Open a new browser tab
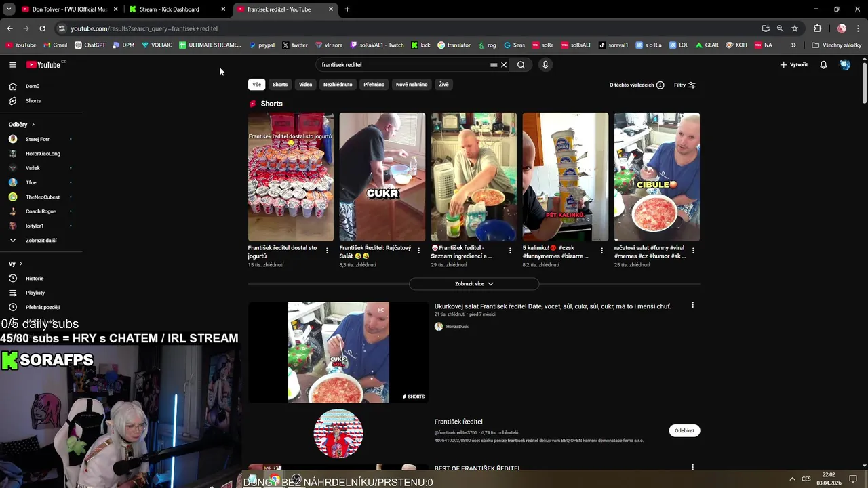868x488 pixels. (347, 9)
